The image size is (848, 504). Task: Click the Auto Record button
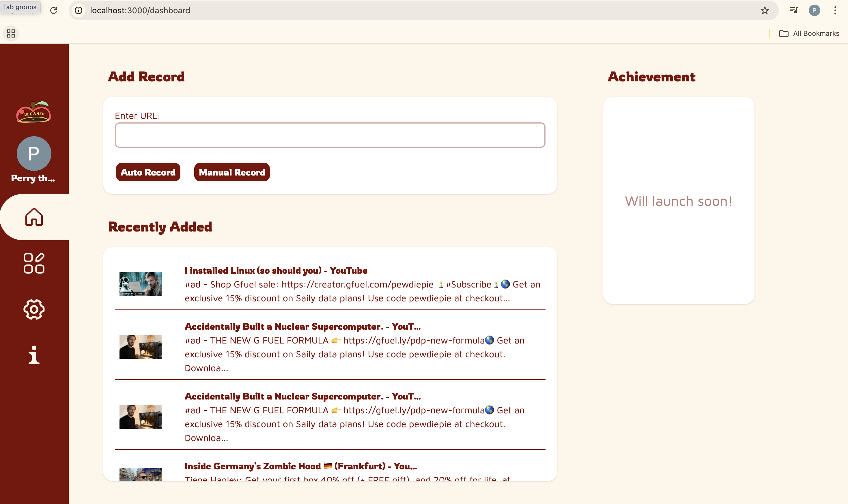[x=148, y=172]
